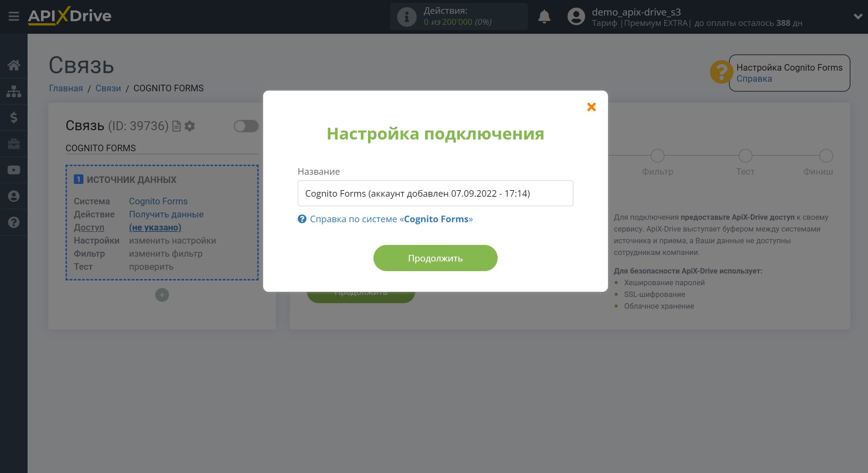
Task: Open billing dollar sidebar icon
Action: click(14, 117)
